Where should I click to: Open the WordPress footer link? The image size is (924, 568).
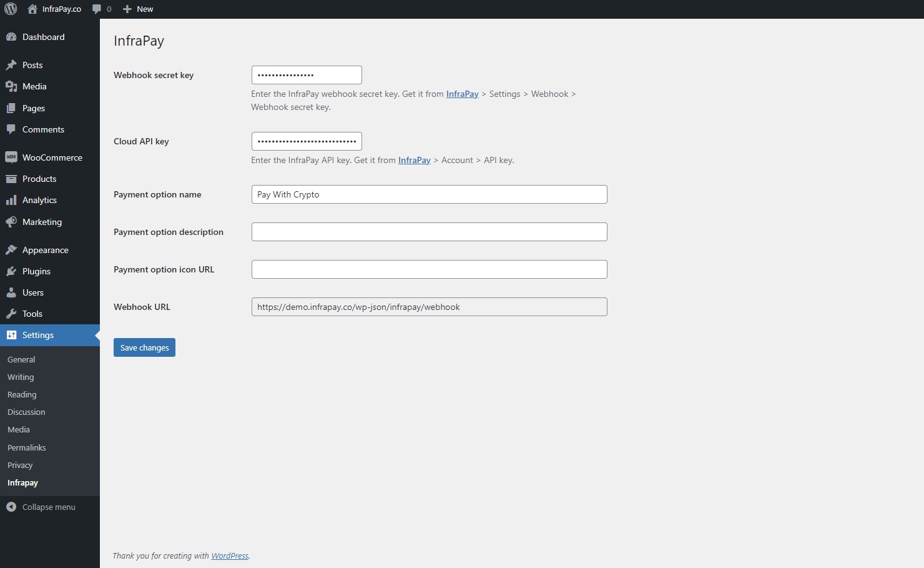(230, 556)
